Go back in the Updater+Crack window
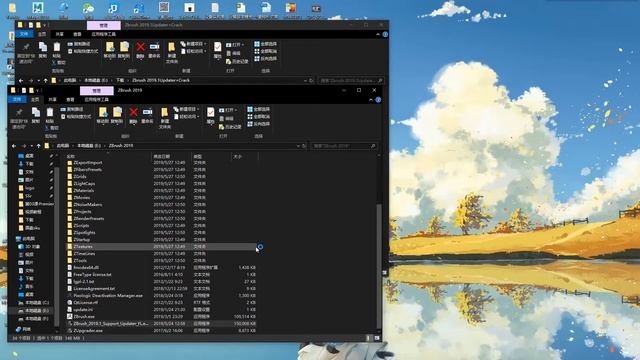The width and height of the screenshot is (640, 360). (x=21, y=80)
